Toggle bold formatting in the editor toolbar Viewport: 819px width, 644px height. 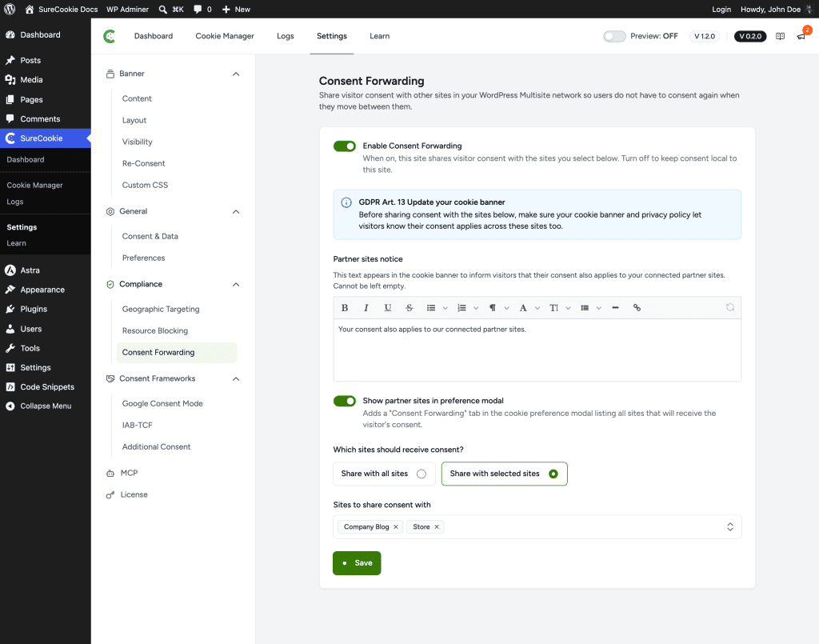pyautogui.click(x=345, y=308)
